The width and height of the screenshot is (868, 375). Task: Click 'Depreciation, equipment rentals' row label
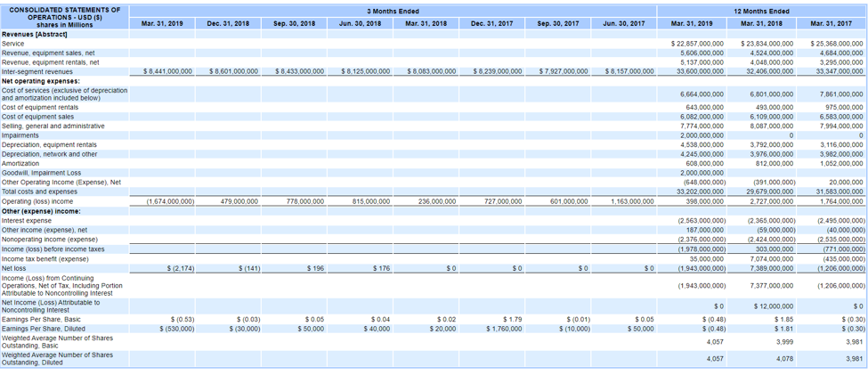[49, 144]
